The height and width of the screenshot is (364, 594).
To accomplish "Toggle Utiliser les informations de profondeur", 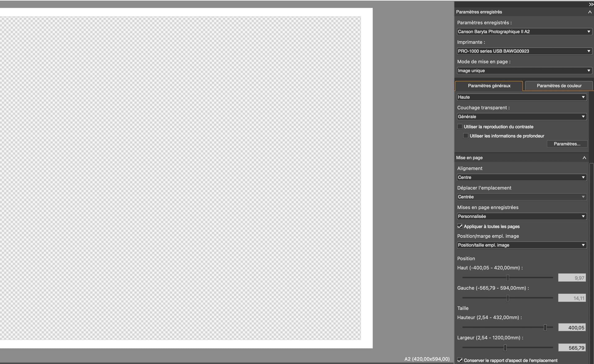I will (466, 136).
